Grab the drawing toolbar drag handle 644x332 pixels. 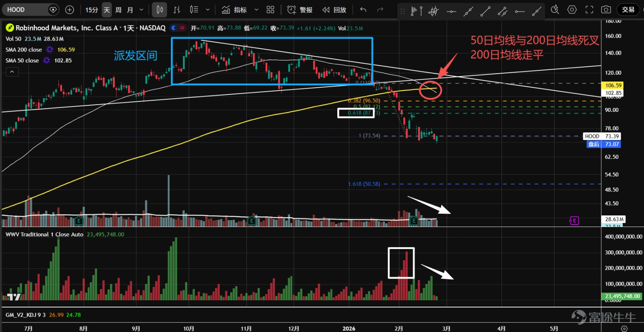click(x=402, y=11)
